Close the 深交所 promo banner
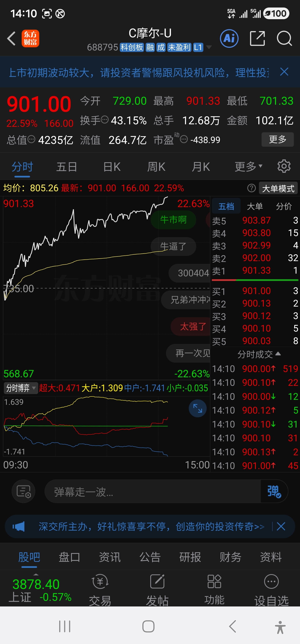The width and height of the screenshot is (300, 644). pos(281,527)
